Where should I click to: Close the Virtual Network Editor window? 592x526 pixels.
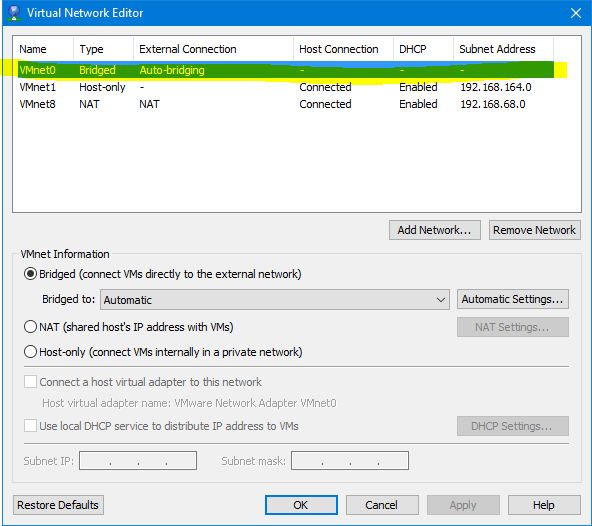pyautogui.click(x=576, y=13)
